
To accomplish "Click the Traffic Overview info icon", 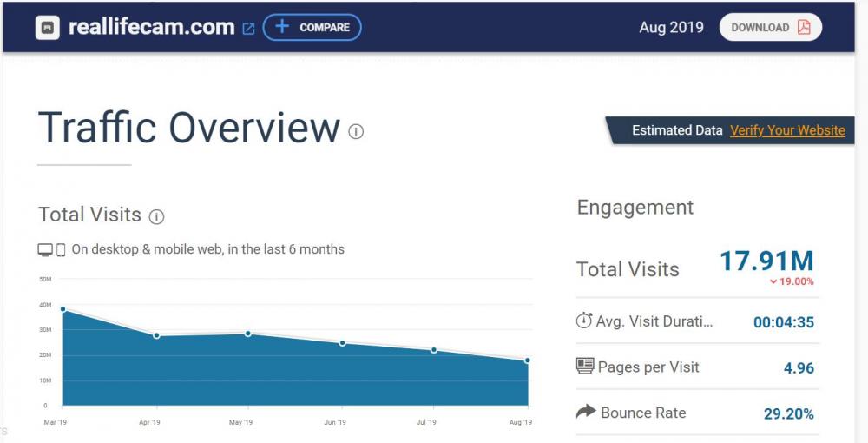I will (x=356, y=131).
